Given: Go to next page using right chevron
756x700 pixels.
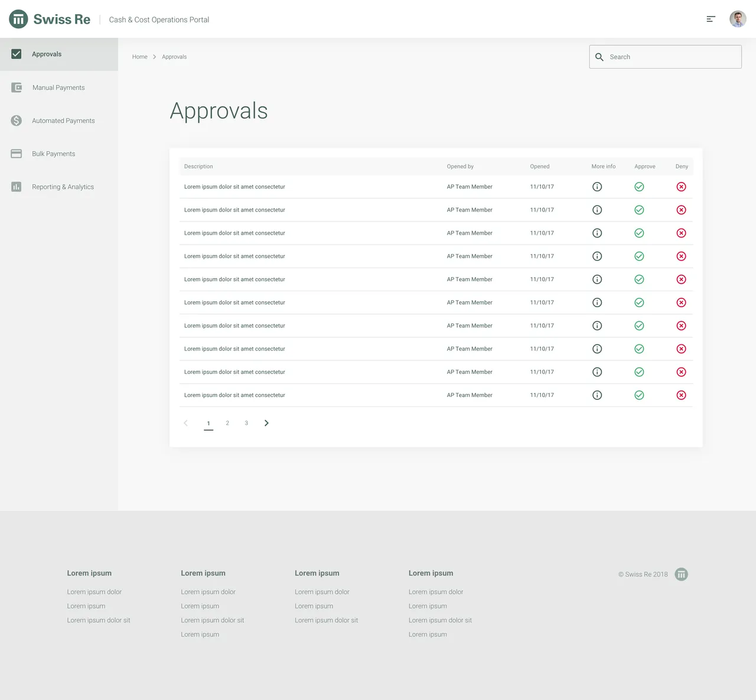Looking at the screenshot, I should coord(266,423).
